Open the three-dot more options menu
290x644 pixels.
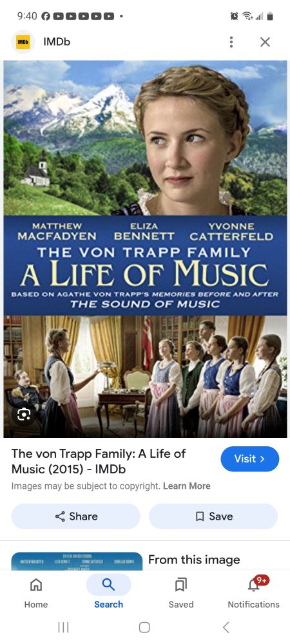pyautogui.click(x=231, y=42)
